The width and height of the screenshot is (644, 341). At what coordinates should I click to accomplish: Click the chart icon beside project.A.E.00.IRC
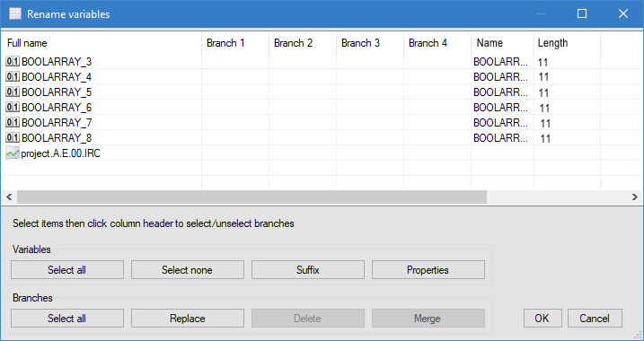click(x=13, y=153)
